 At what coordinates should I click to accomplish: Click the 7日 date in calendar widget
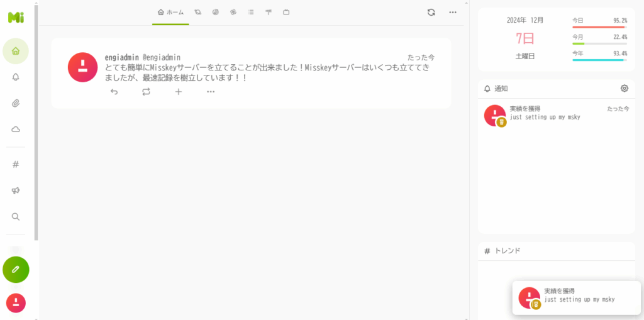click(x=525, y=38)
